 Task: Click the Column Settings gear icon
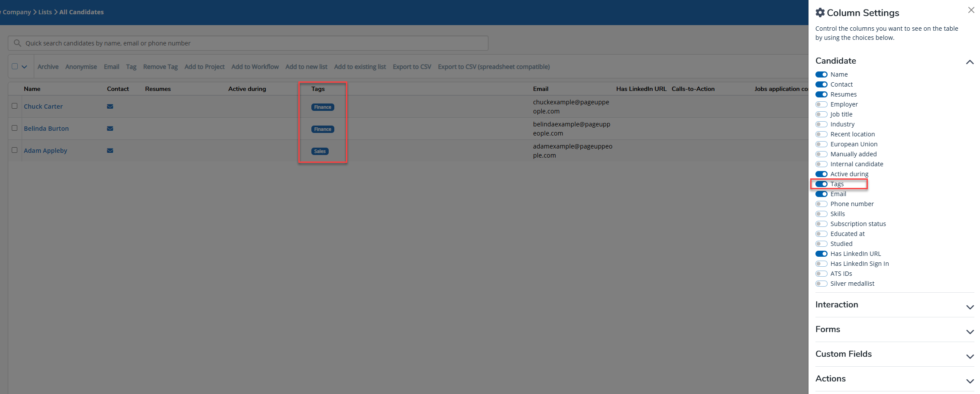tap(820, 13)
